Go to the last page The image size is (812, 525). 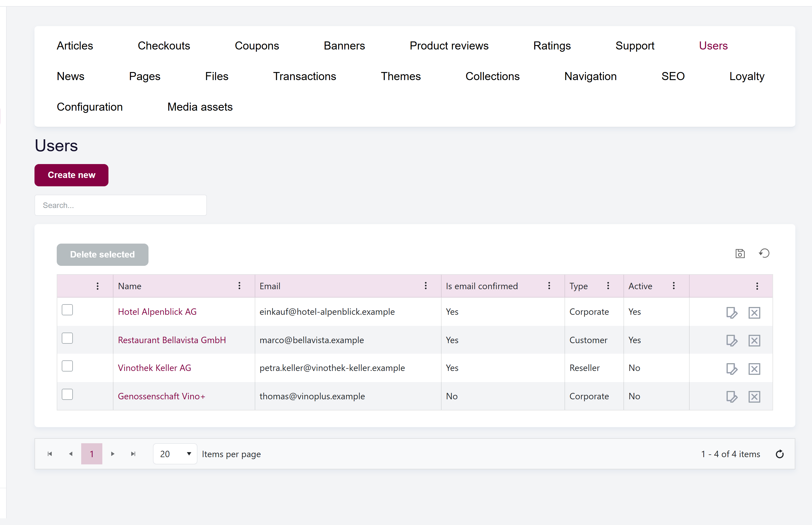point(133,454)
